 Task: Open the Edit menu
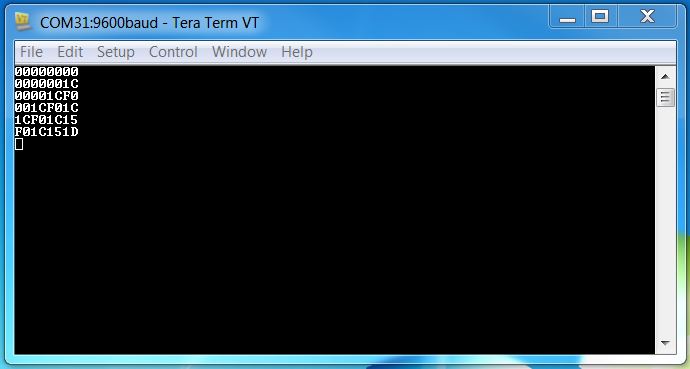[x=70, y=52]
